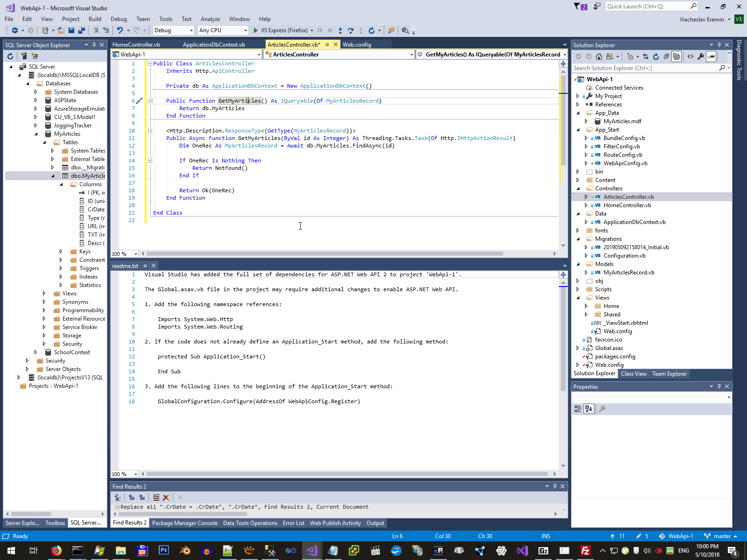Open the Package Manager Console tab
747x560 pixels.
tap(185, 523)
